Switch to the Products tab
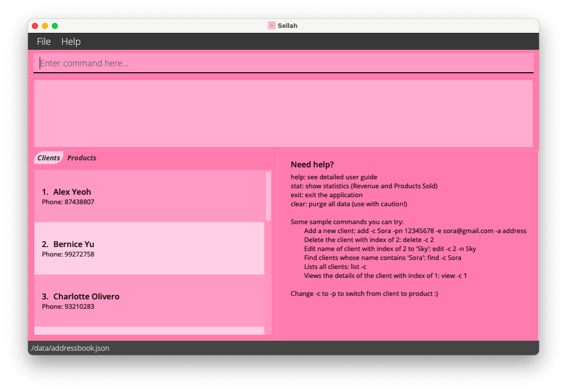This screenshot has height=392, width=567. [x=82, y=158]
